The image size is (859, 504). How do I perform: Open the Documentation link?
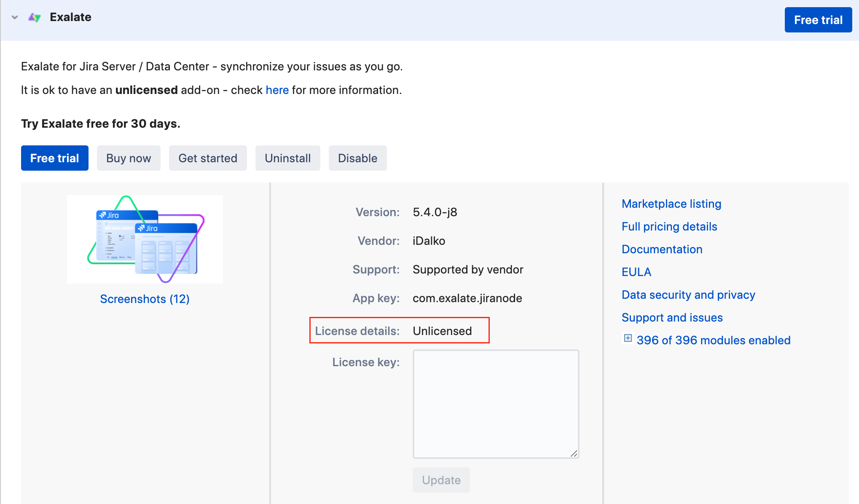(662, 249)
